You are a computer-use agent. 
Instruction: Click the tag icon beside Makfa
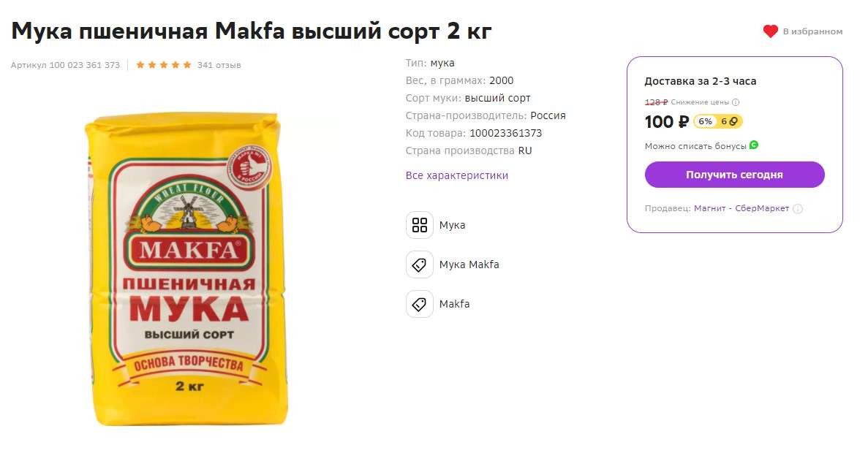[x=420, y=304]
